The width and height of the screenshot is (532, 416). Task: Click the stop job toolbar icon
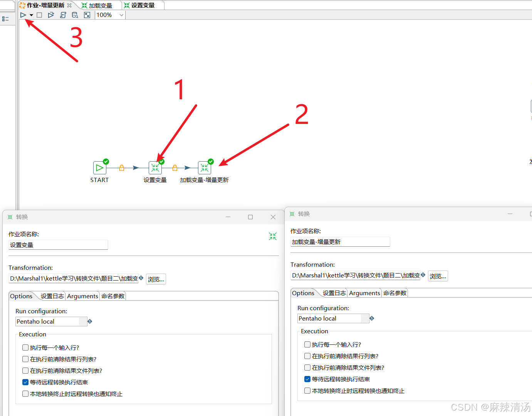point(39,15)
